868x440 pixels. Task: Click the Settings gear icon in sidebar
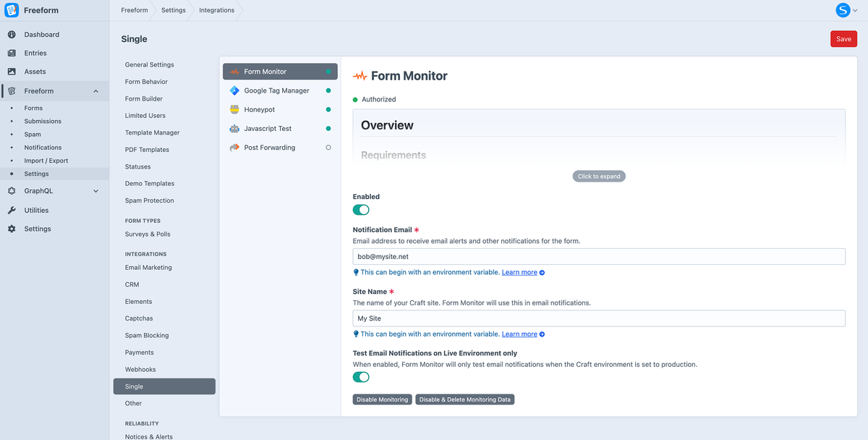click(x=12, y=229)
